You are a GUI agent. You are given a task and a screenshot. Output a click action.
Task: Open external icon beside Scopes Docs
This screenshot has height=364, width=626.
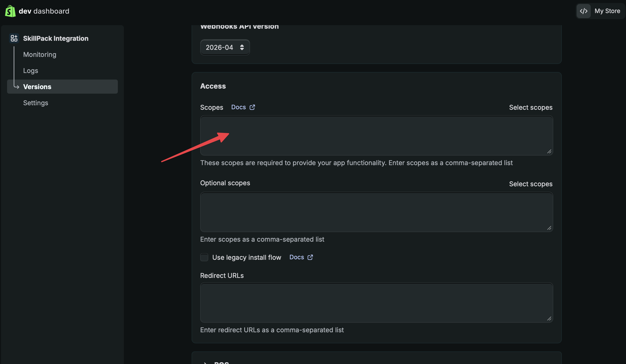(252, 107)
